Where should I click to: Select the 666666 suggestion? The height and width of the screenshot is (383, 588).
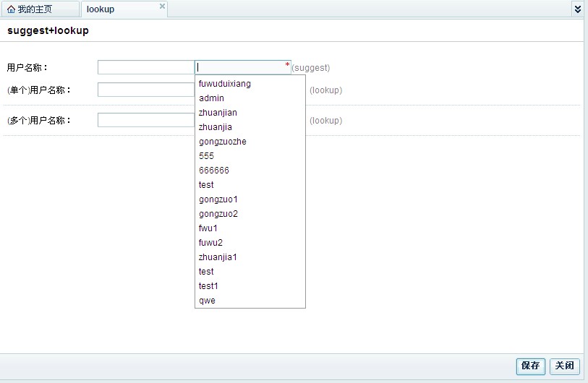click(x=250, y=171)
